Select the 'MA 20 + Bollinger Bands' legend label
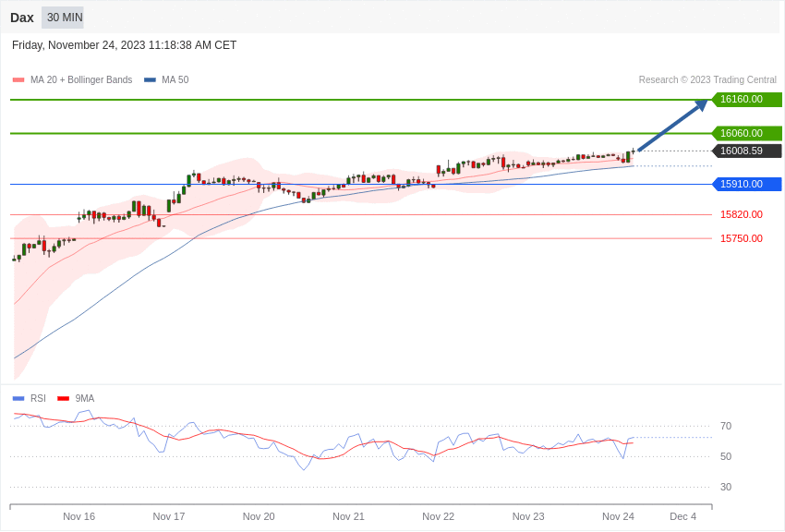This screenshot has width=785, height=532. [81, 80]
